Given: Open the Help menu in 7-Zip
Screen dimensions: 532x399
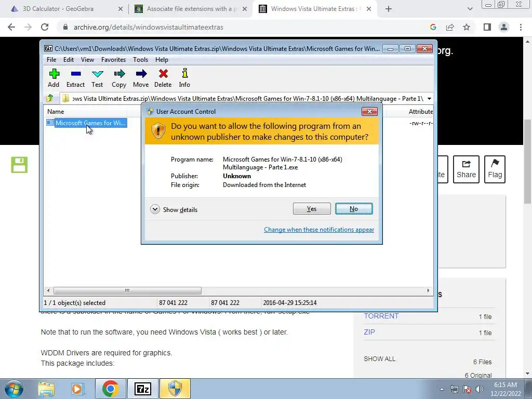Looking at the screenshot, I should click(x=162, y=60).
